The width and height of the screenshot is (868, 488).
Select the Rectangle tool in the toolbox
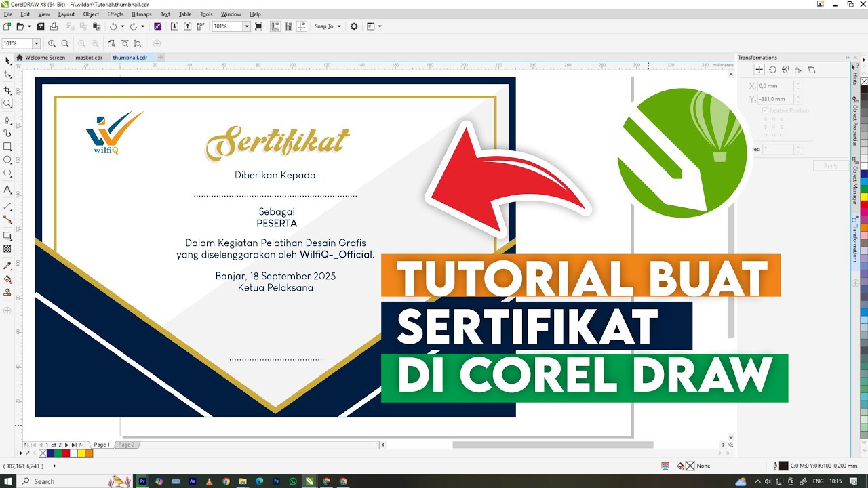click(x=7, y=146)
